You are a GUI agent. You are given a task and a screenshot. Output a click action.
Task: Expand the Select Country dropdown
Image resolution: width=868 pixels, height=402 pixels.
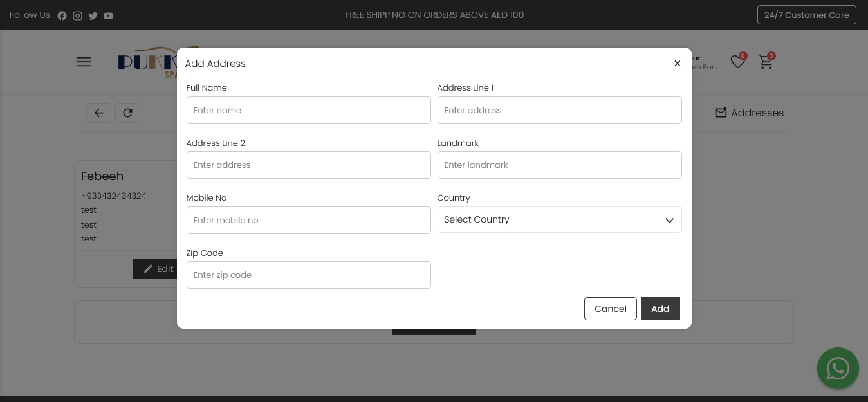pos(559,220)
